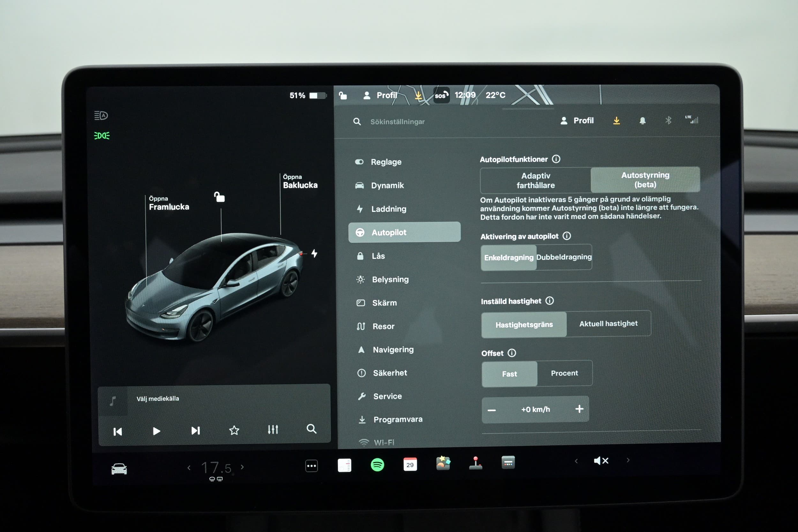Open Bluetooth settings icon

pos(668,120)
